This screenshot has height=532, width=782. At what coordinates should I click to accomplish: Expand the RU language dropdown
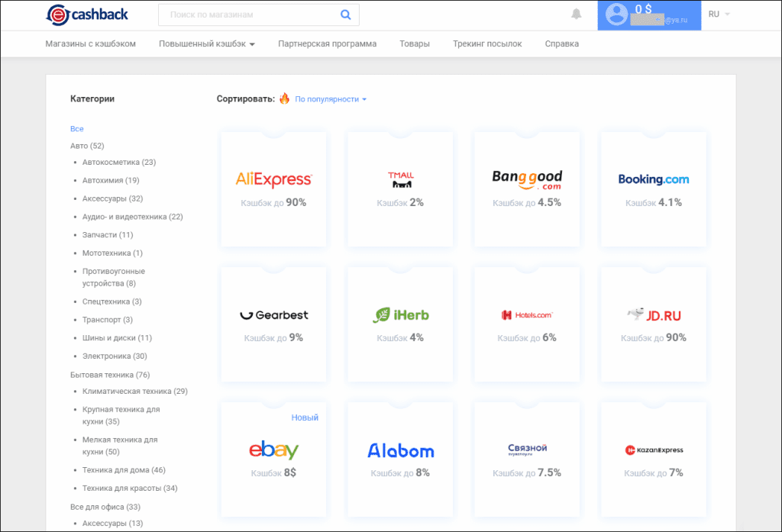pyautogui.click(x=719, y=15)
